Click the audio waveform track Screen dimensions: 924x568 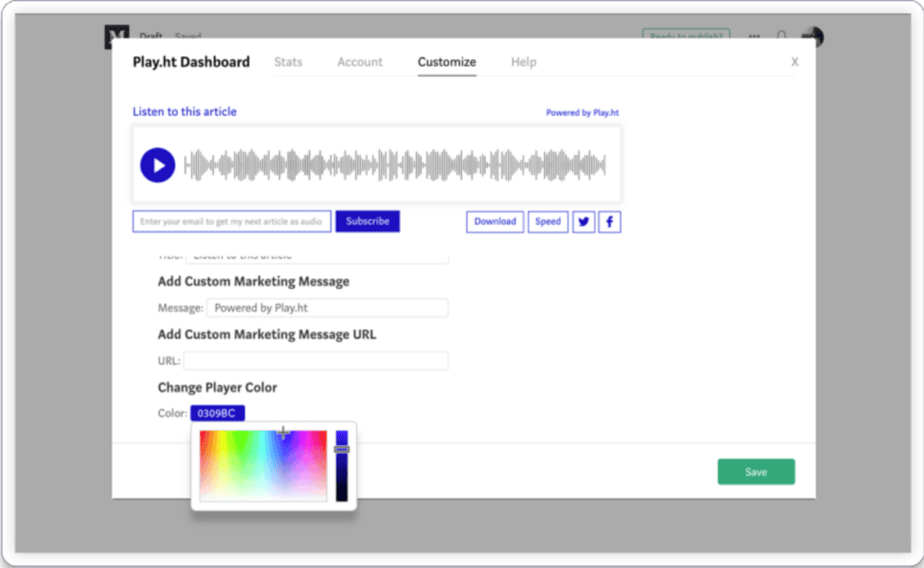pos(395,165)
